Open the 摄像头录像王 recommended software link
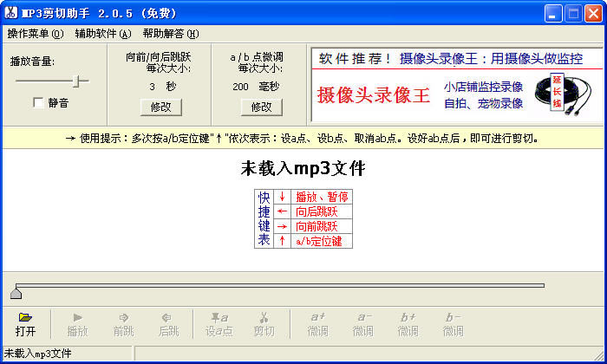This screenshot has height=364, width=607. click(x=492, y=59)
